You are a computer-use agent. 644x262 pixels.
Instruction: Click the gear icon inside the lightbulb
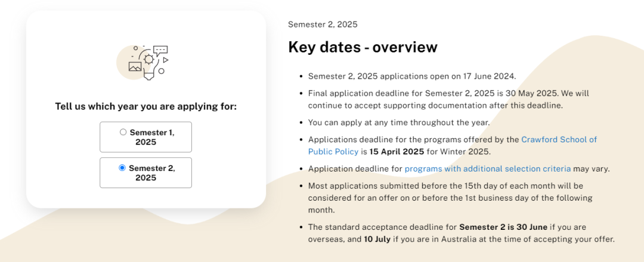[x=148, y=60]
